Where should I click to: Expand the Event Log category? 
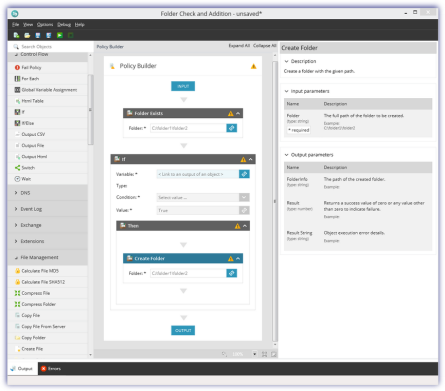16,209
